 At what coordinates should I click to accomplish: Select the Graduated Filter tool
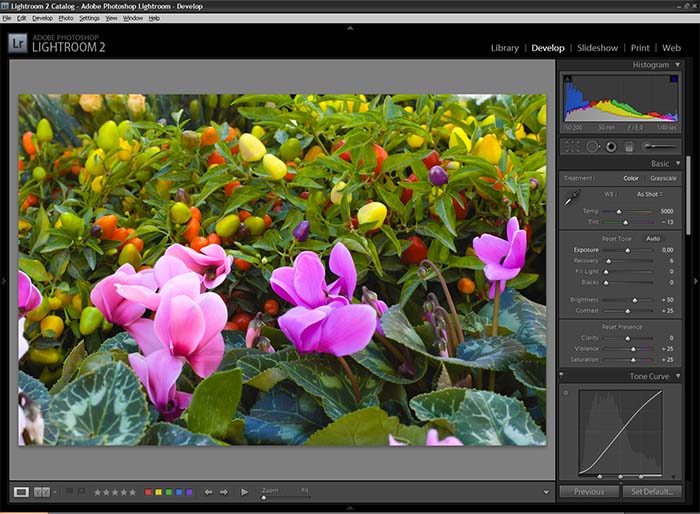pos(629,146)
